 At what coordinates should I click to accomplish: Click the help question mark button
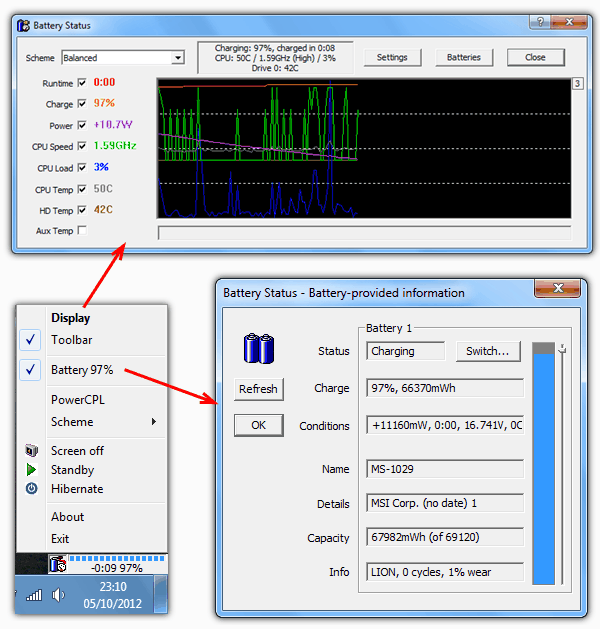pyautogui.click(x=540, y=22)
